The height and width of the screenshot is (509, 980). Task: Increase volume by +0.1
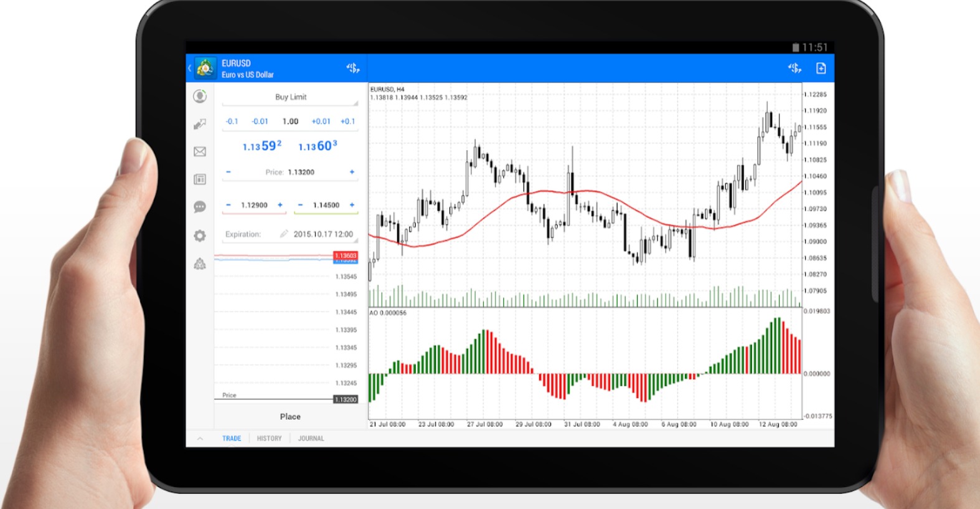click(347, 121)
